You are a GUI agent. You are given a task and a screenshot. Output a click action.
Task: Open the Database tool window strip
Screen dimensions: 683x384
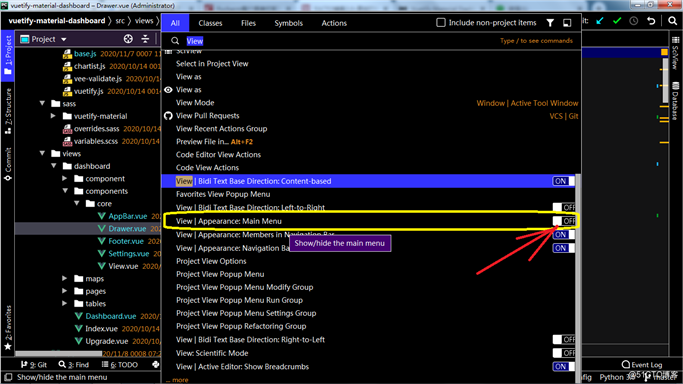coord(675,101)
